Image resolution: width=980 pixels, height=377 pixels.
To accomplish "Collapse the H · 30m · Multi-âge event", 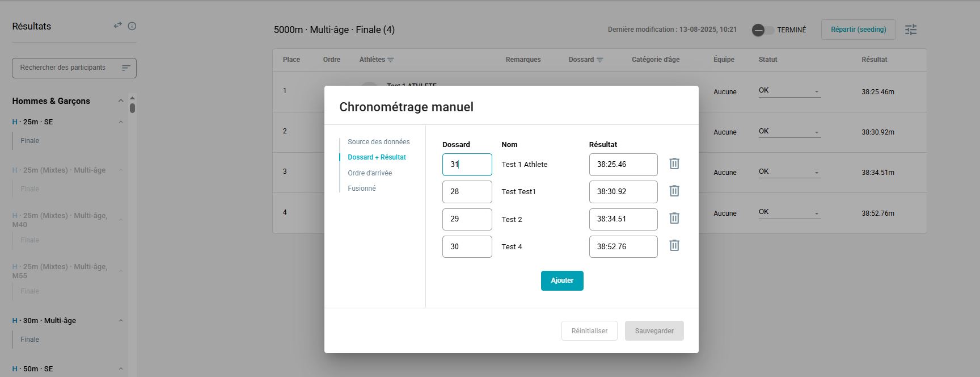I will pos(120,321).
